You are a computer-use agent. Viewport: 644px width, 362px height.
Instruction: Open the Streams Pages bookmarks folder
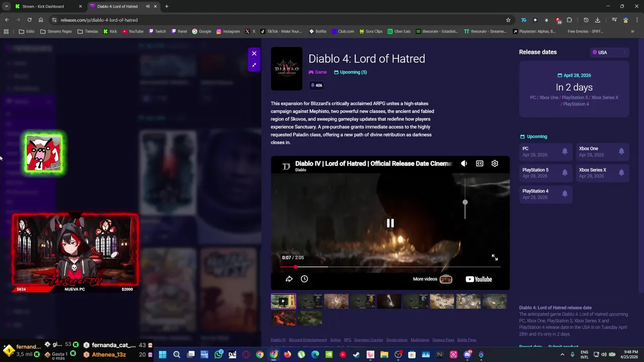[x=56, y=31]
